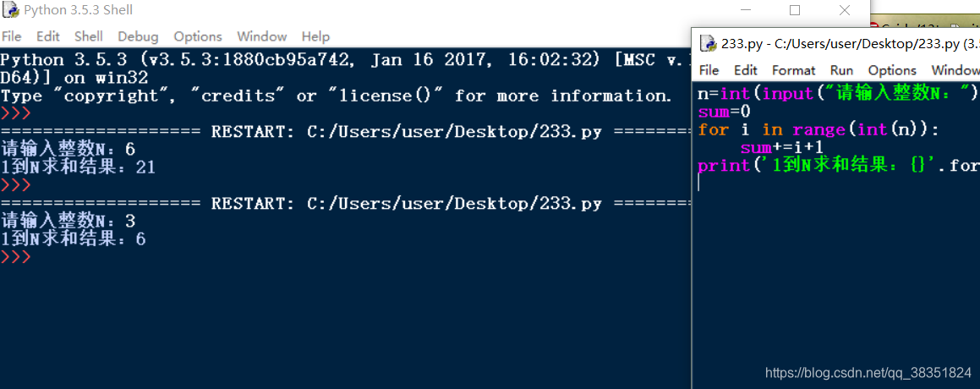
Task: Open the Debug menu
Action: (x=138, y=36)
